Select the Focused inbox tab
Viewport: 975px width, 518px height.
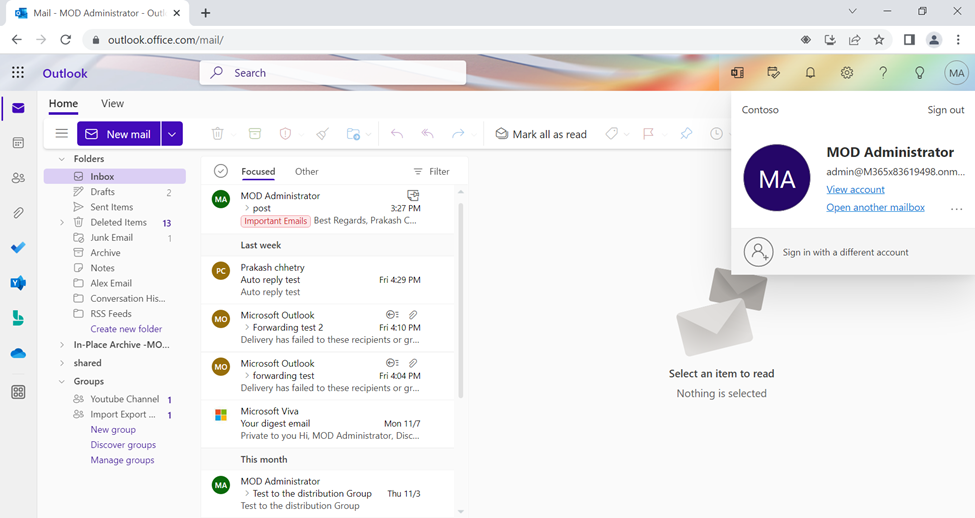(x=258, y=171)
